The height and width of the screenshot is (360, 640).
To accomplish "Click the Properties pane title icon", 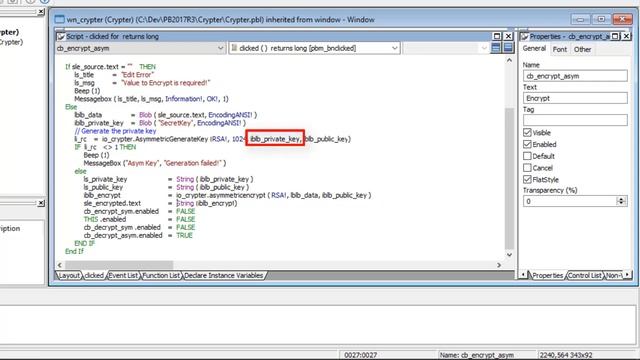I will pos(524,36).
